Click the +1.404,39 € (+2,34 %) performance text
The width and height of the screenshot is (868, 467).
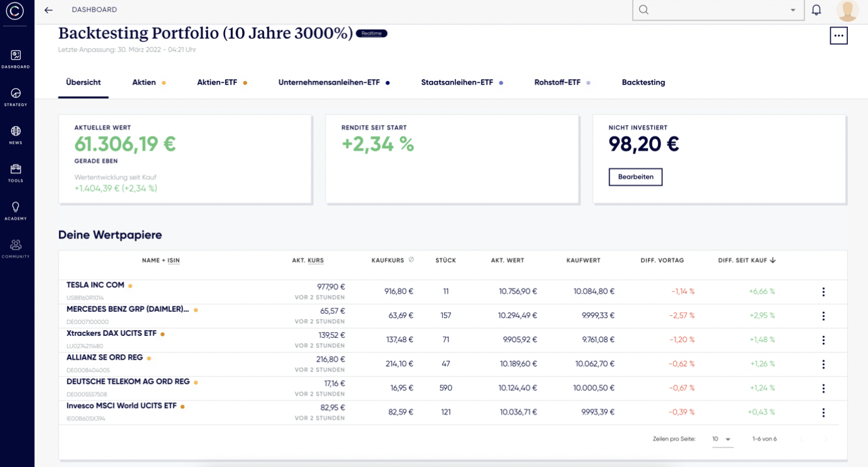115,188
